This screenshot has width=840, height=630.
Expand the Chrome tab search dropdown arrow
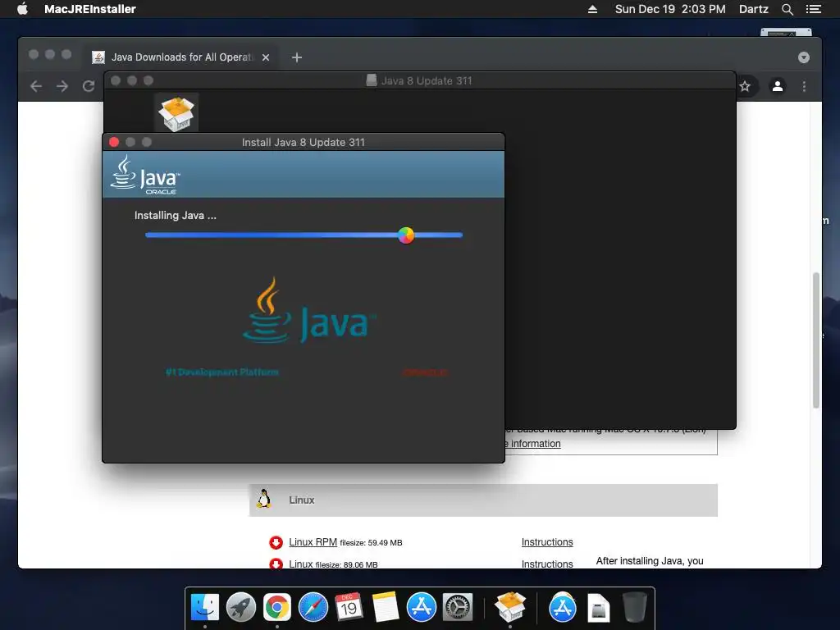point(804,57)
